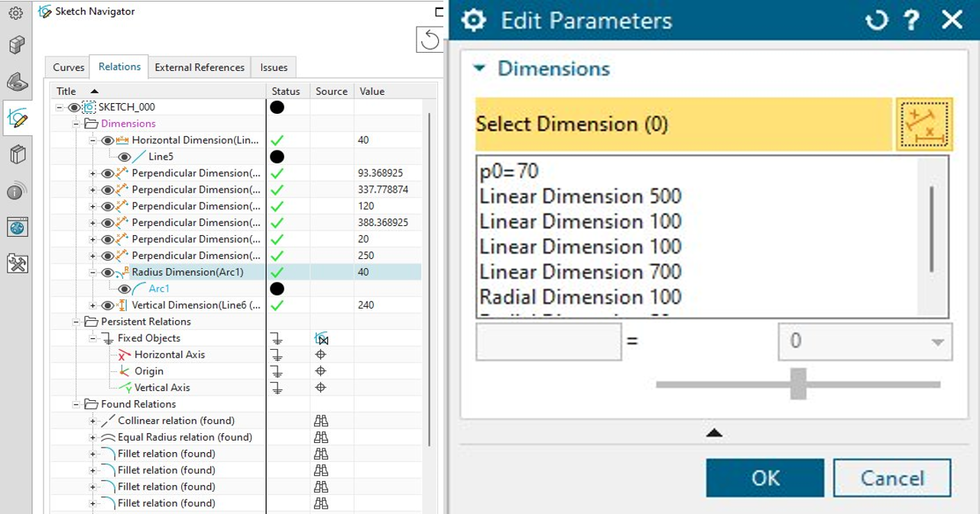Click the dimension selection icon
The height and width of the screenshot is (514, 980).
924,124
